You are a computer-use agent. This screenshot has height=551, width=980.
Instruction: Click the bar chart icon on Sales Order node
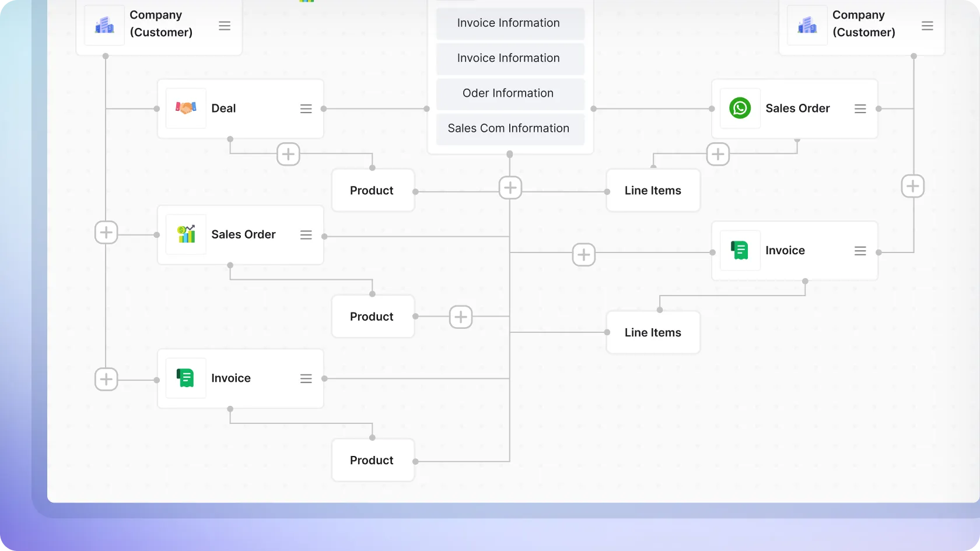185,234
